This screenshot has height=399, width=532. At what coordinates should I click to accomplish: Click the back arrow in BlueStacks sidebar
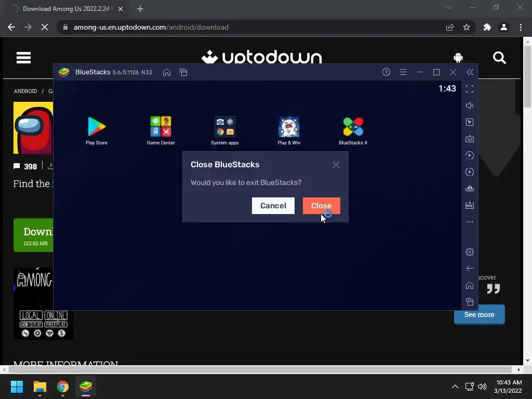(x=470, y=269)
